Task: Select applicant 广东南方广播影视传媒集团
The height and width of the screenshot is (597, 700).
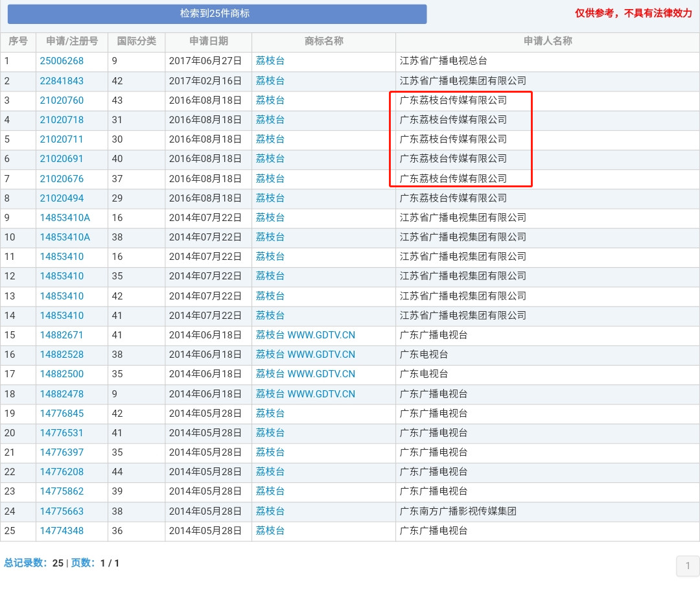Action: (x=458, y=511)
